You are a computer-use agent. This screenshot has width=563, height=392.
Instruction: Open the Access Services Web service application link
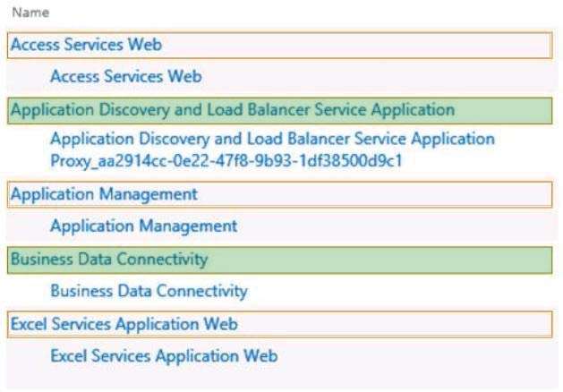[x=86, y=45]
